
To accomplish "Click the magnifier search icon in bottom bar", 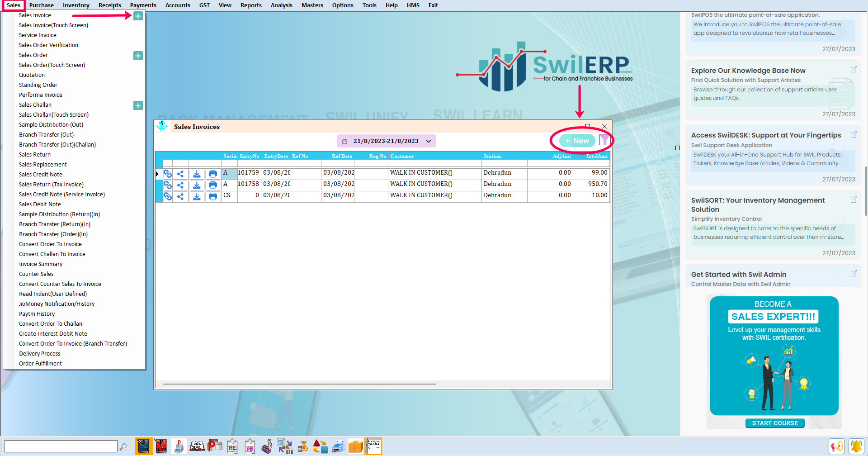I will 123,446.
